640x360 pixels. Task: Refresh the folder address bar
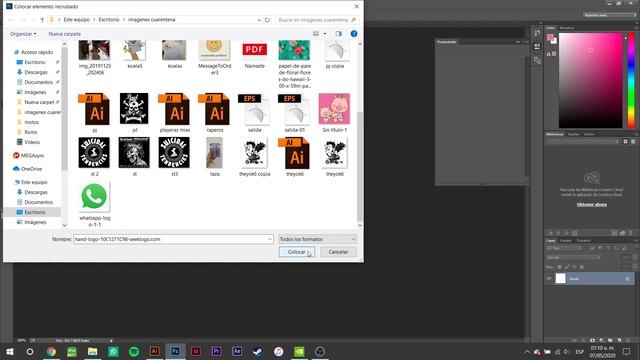tap(267, 20)
